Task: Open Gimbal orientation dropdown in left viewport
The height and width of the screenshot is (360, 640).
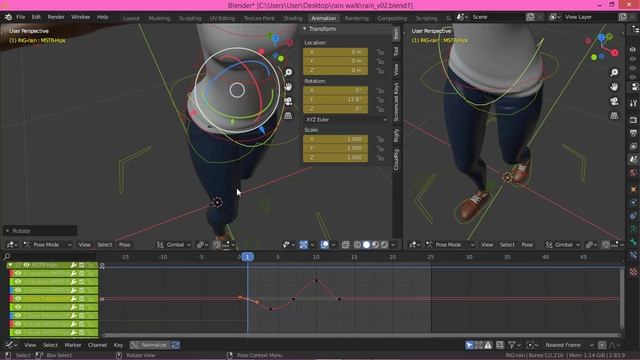Action: click(x=174, y=245)
